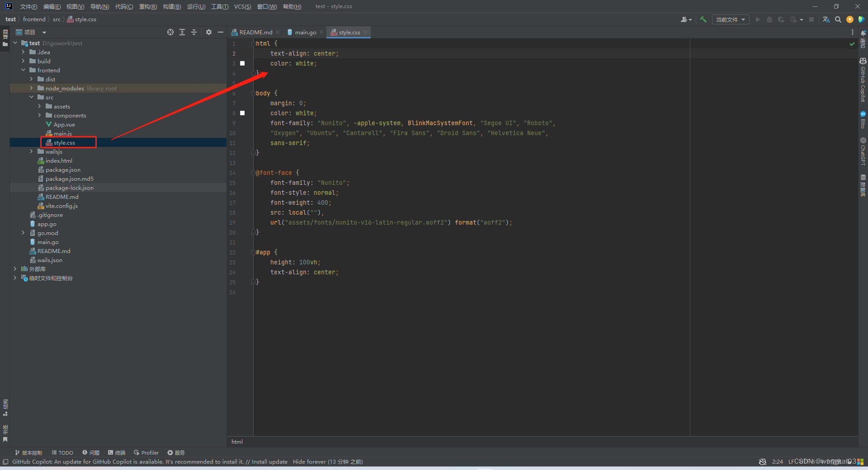Expand the .idea folder
Viewport: 868px width, 470px height.
(x=24, y=52)
